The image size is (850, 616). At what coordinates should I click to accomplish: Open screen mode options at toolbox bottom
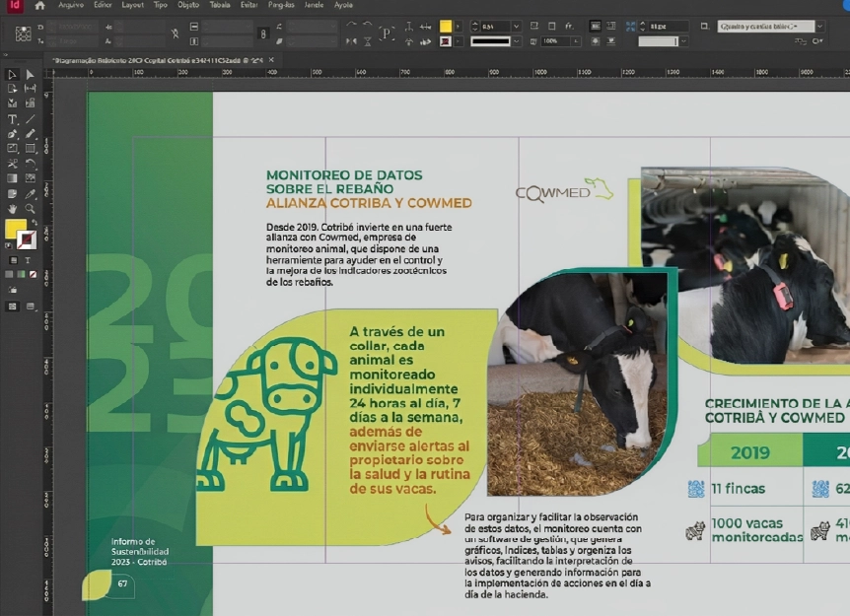point(30,307)
